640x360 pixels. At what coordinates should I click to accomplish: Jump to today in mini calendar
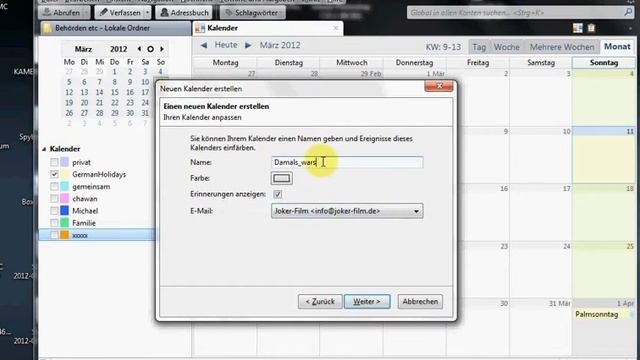point(150,49)
